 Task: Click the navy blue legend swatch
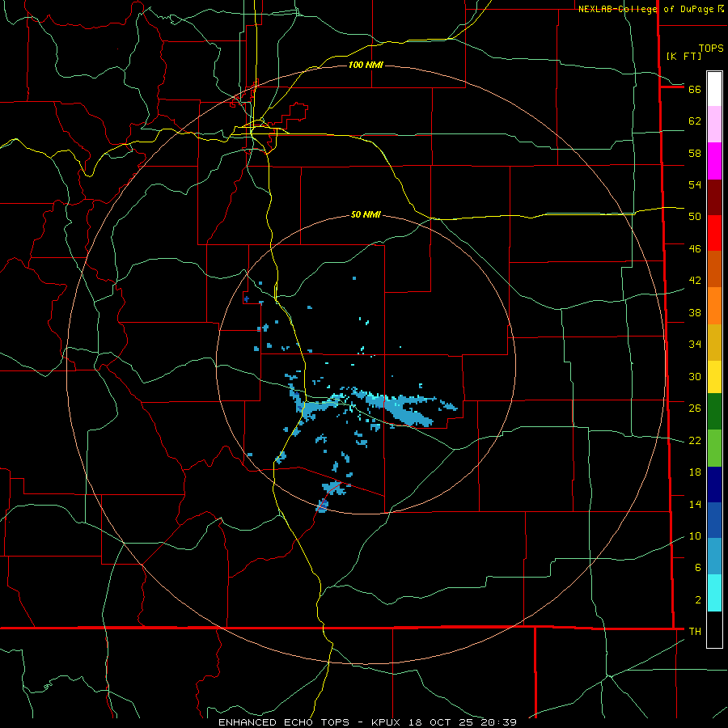point(714,485)
